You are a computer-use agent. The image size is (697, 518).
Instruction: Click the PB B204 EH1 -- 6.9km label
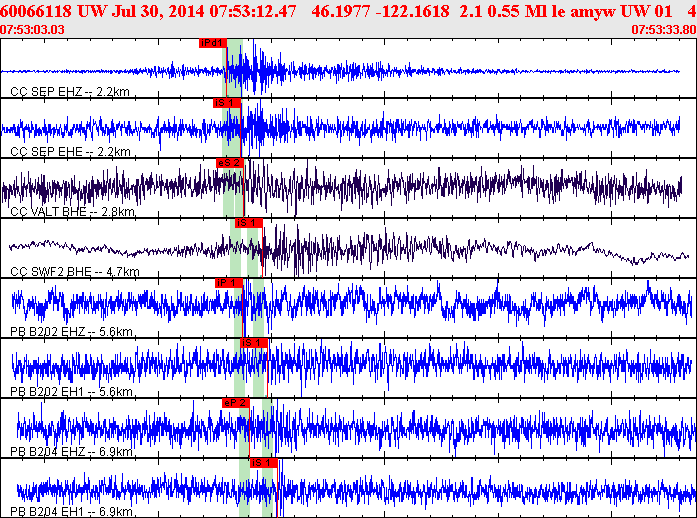pos(71,512)
